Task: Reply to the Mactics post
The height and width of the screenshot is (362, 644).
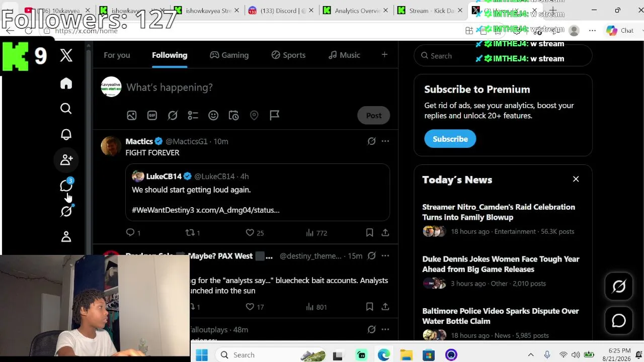Action: click(133, 233)
